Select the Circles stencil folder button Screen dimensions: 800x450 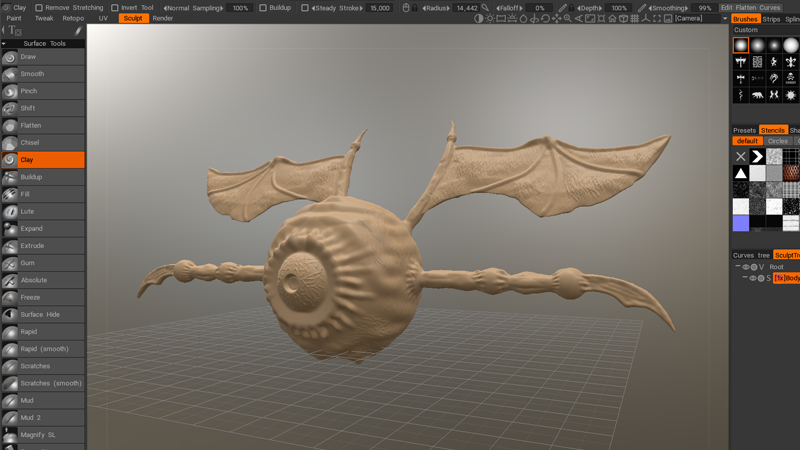[x=778, y=141]
